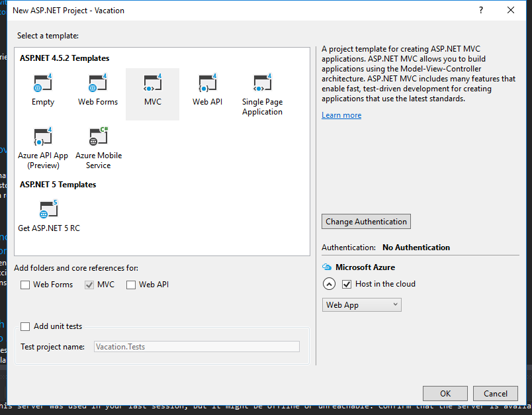Open the help question mark button
This screenshot has width=532, height=415.
click(481, 10)
